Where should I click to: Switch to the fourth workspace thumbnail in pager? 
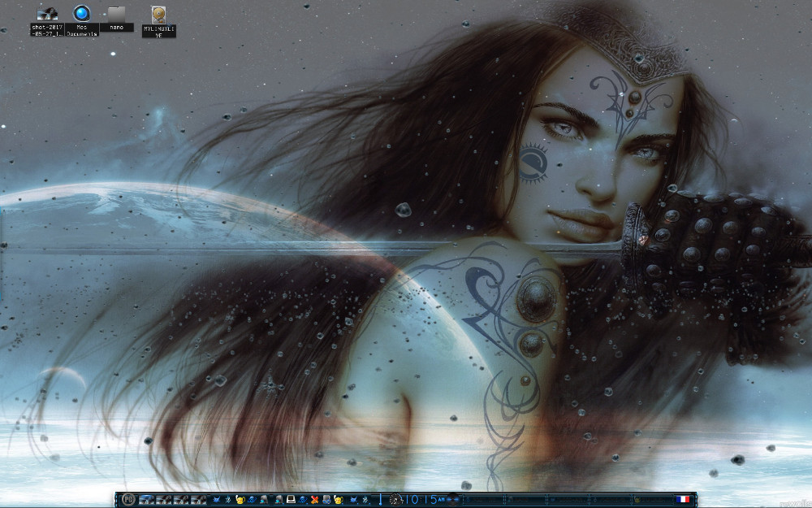pos(198,500)
